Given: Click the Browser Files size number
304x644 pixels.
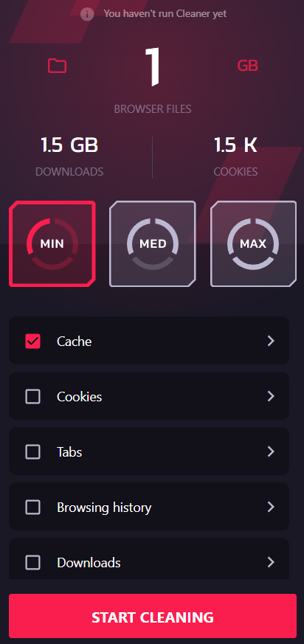Looking at the screenshot, I should click(153, 66).
